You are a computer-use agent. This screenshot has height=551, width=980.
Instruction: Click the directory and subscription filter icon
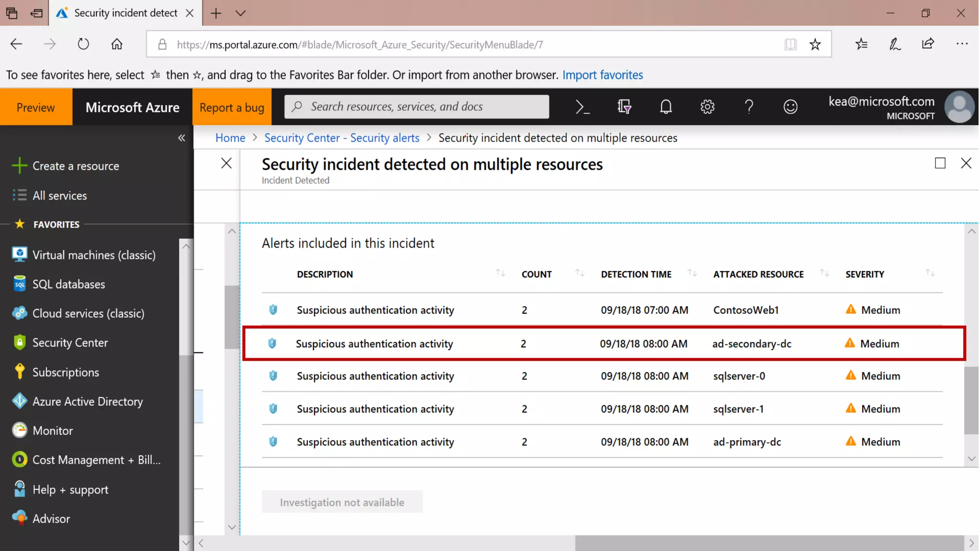click(x=624, y=107)
